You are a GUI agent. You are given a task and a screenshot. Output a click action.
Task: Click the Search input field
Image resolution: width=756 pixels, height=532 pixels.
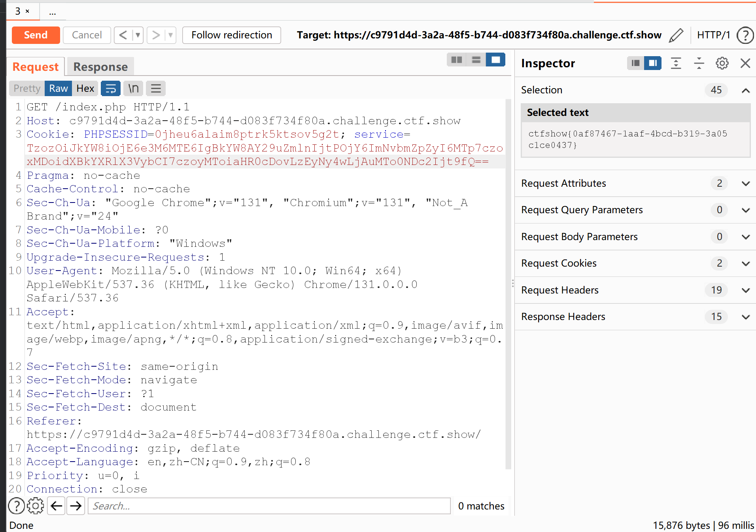coord(269,506)
